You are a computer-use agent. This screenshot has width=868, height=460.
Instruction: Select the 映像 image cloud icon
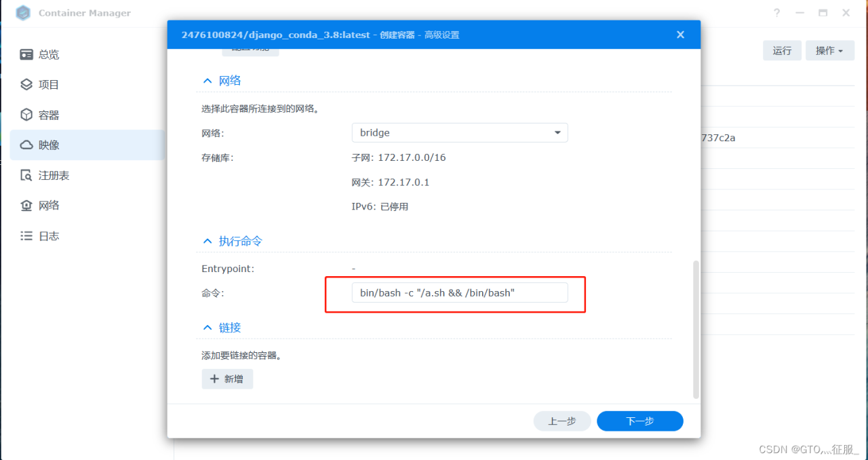pyautogui.click(x=26, y=145)
